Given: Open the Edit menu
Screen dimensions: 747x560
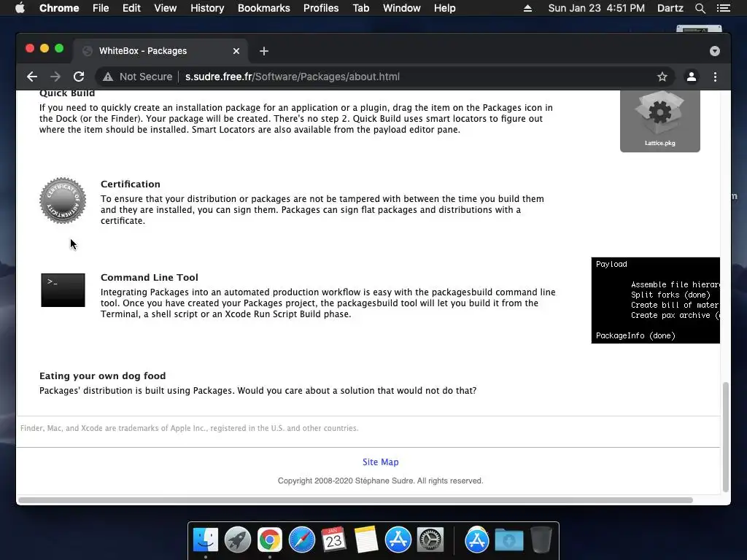Looking at the screenshot, I should coord(131,8).
